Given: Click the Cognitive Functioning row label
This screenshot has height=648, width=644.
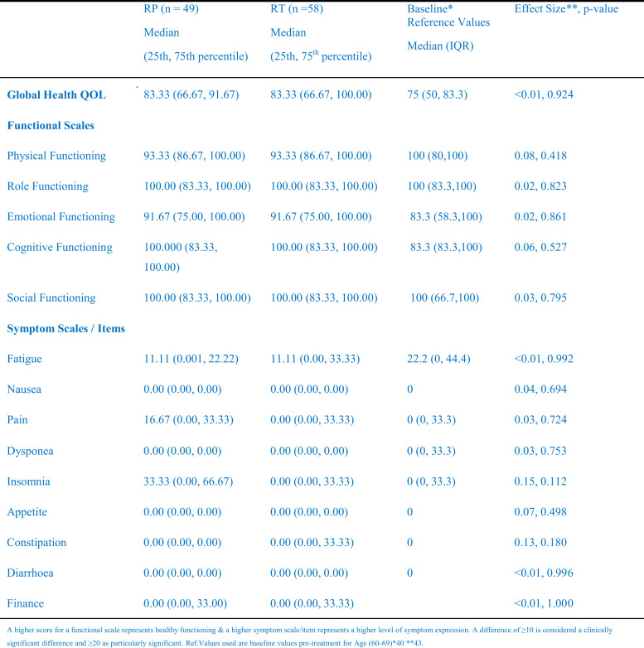Looking at the screenshot, I should 58,247.
